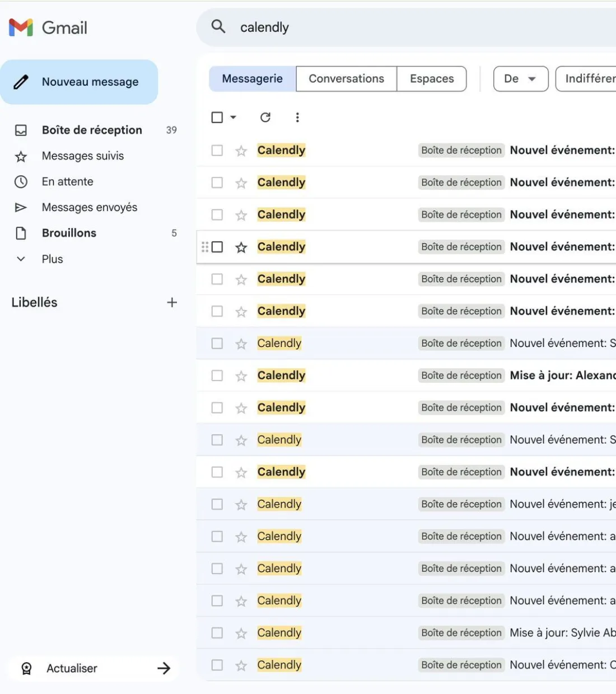Screen dimensions: 616x694
Task: Click the right arrow next to Actualiser
Action: 164,668
